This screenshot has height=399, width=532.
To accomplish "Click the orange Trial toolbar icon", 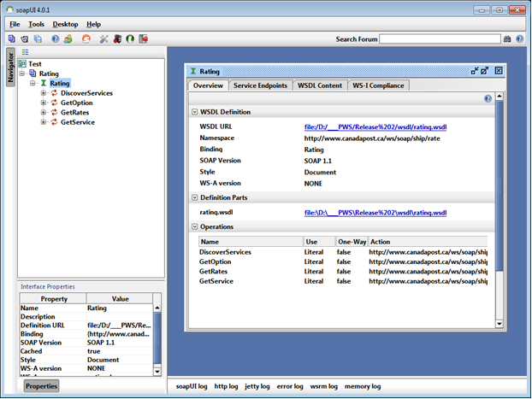I will 86,39.
